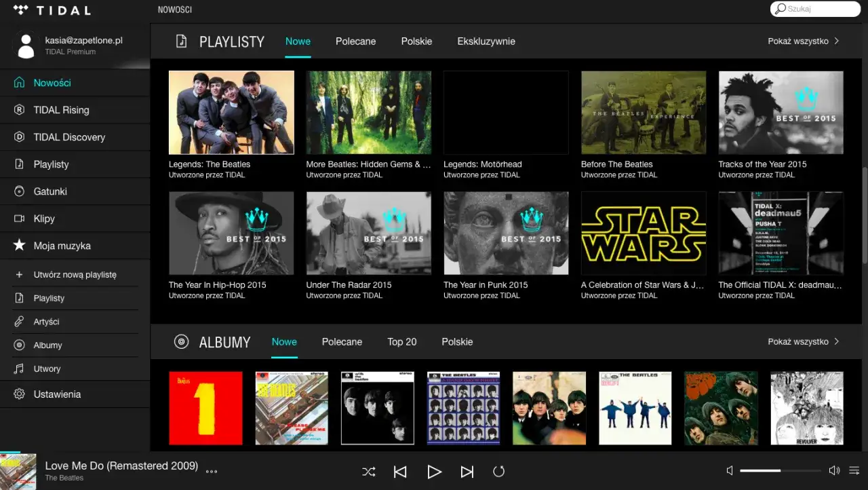
Task: Expand playlists with Pokaż wszystko
Action: [804, 41]
